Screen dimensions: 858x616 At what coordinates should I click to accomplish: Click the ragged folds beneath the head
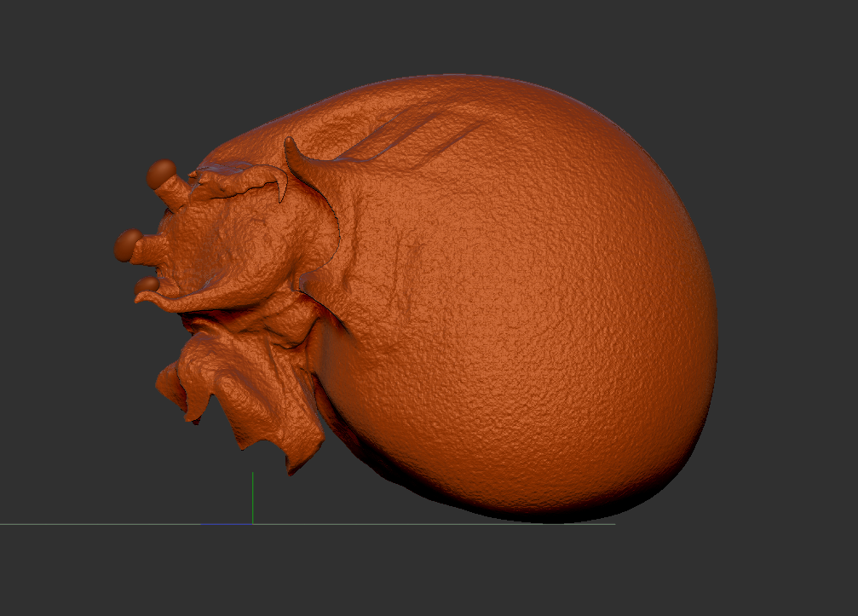tap(247, 383)
